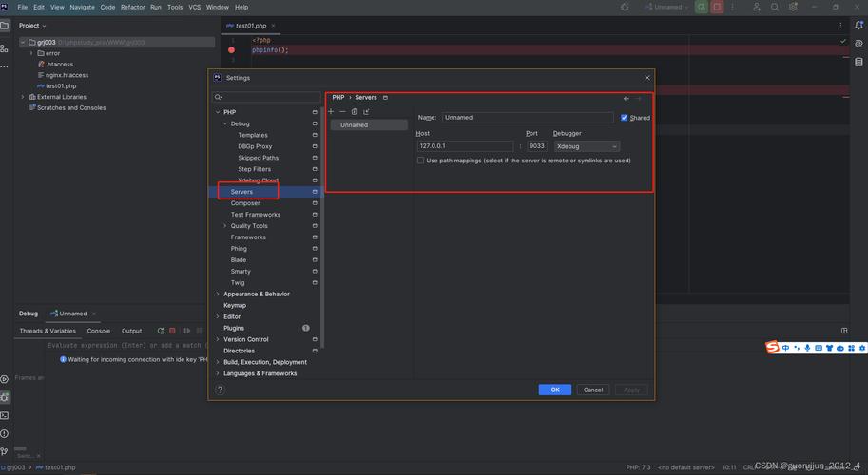Expand Quality Tools settings node
Image resolution: width=868 pixels, height=475 pixels.
tap(224, 225)
